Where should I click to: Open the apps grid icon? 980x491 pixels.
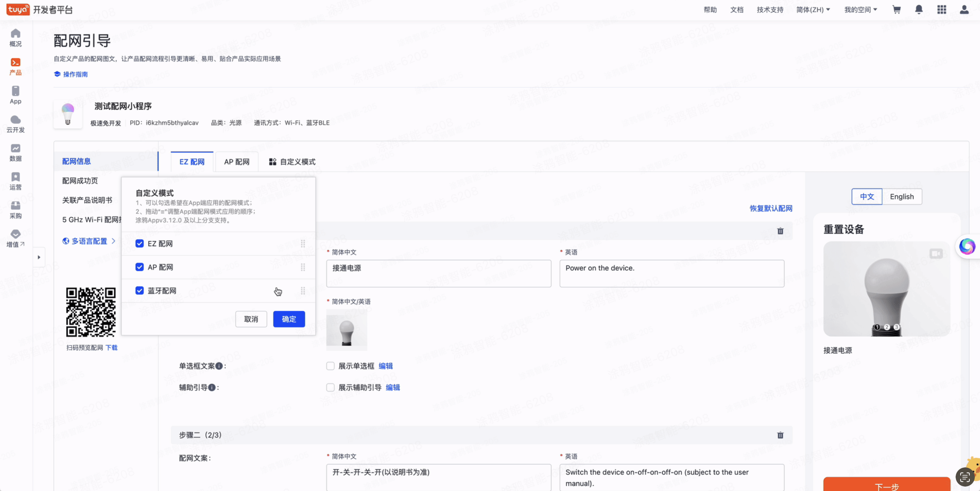pyautogui.click(x=942, y=10)
